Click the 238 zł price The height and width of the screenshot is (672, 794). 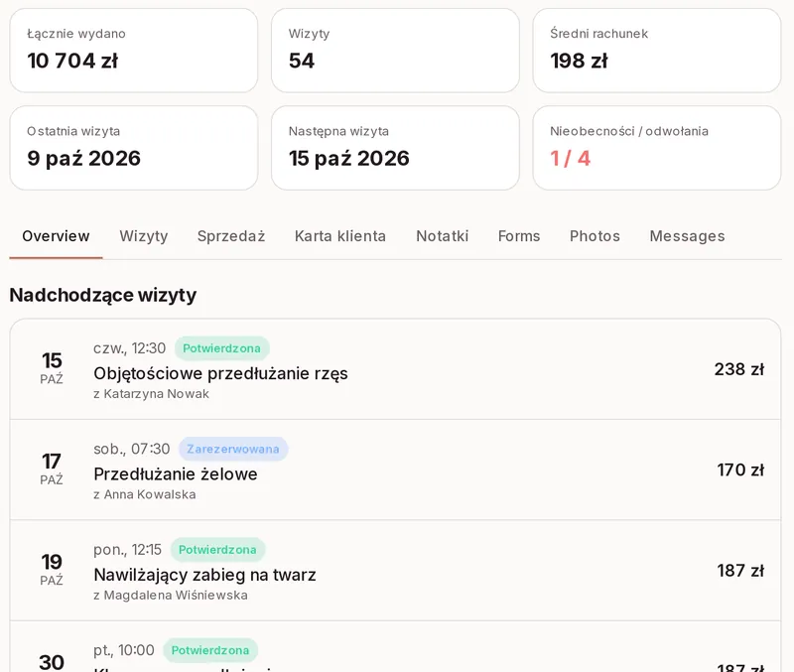(739, 369)
